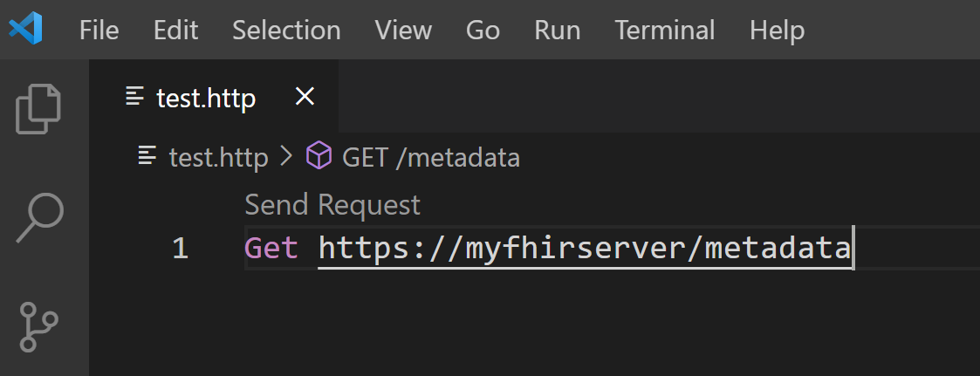Open the Source Control branch icon
Image resolution: width=980 pixels, height=376 pixels.
(38, 326)
